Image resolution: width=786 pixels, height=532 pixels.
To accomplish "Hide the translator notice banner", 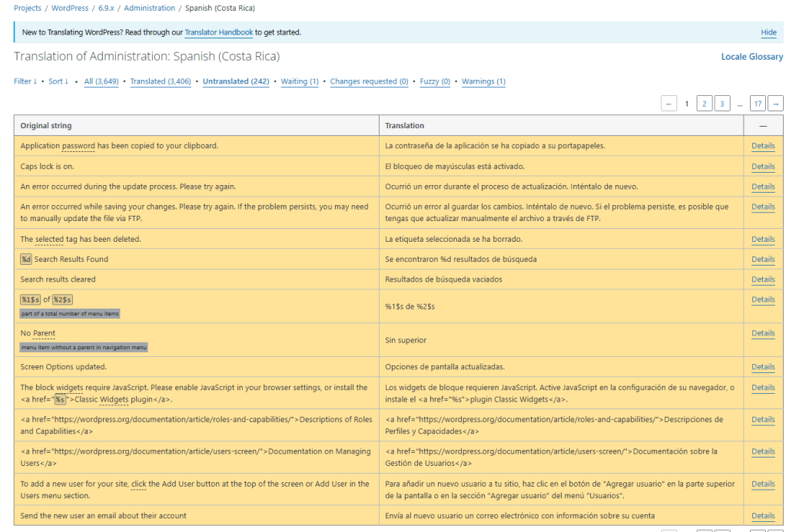I will (x=768, y=32).
